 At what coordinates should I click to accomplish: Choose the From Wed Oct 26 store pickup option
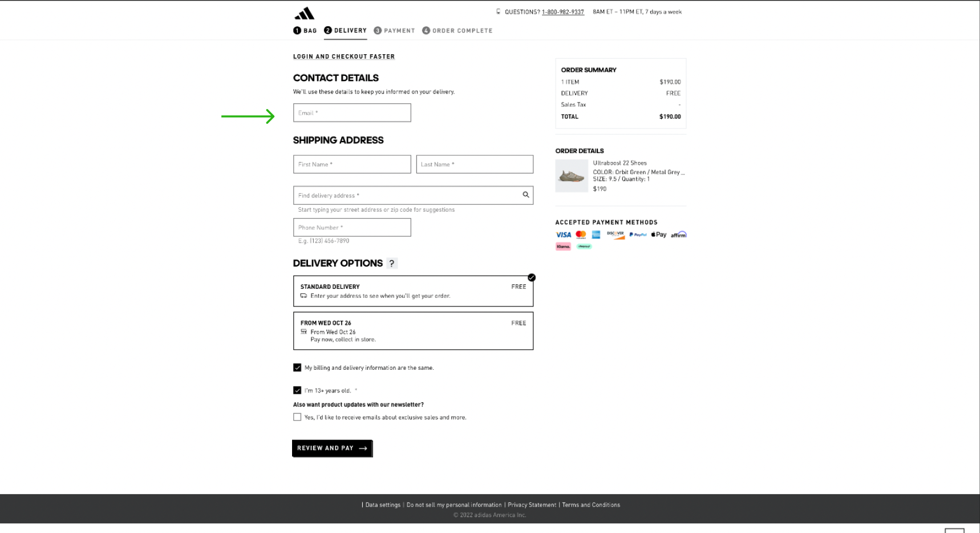[413, 330]
